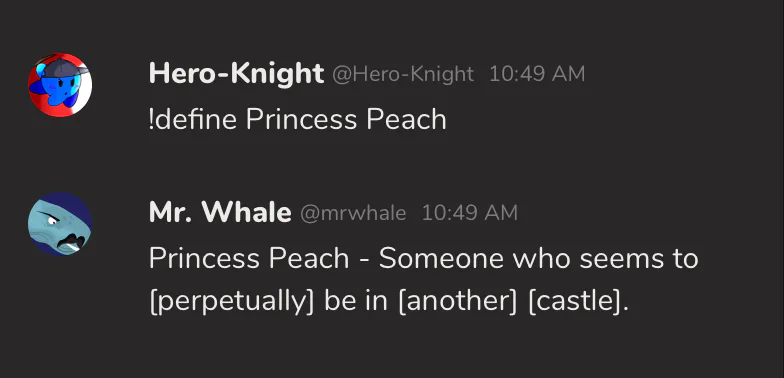Open Mr. Whale's whale avatar
This screenshot has height=378, width=784.
[x=60, y=224]
